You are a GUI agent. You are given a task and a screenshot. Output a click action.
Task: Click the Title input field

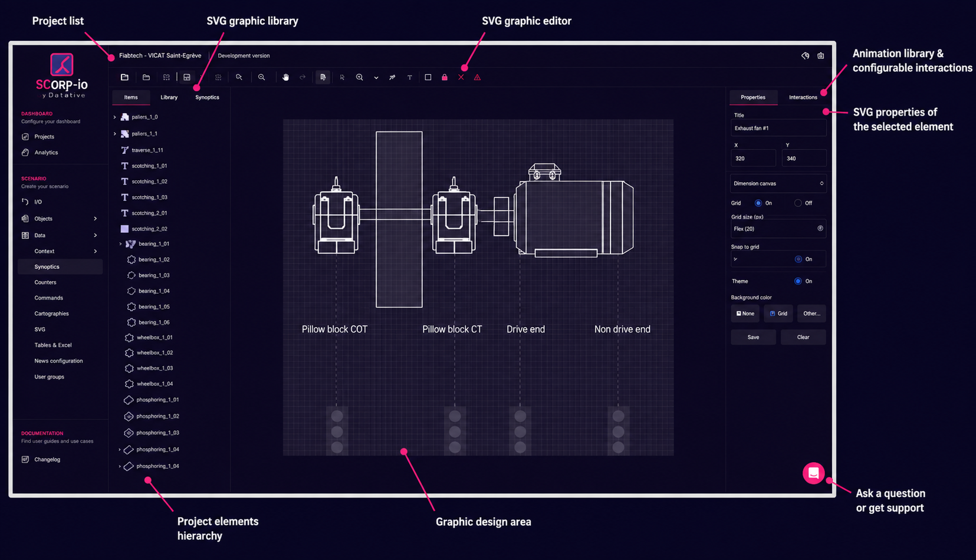(x=778, y=128)
